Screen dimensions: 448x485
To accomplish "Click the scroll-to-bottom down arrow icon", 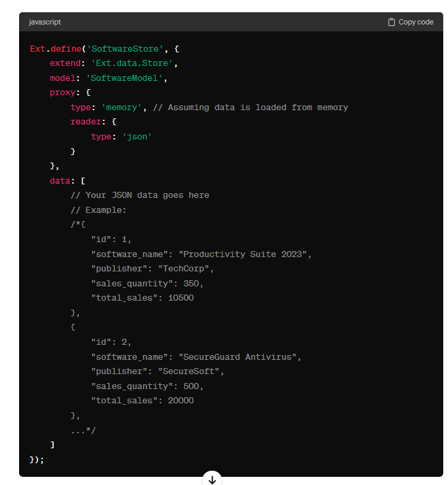I will [x=212, y=480].
